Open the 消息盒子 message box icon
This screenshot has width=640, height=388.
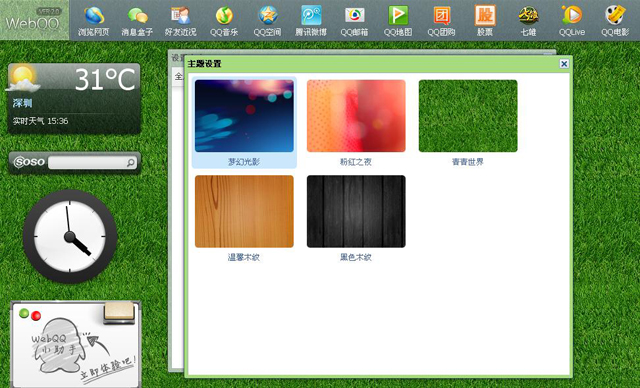[x=137, y=20]
